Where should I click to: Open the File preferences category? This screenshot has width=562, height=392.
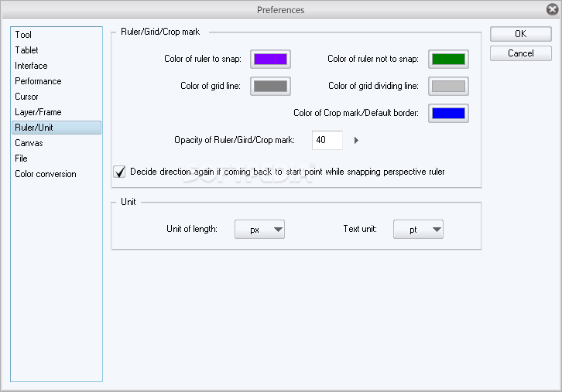(57, 159)
